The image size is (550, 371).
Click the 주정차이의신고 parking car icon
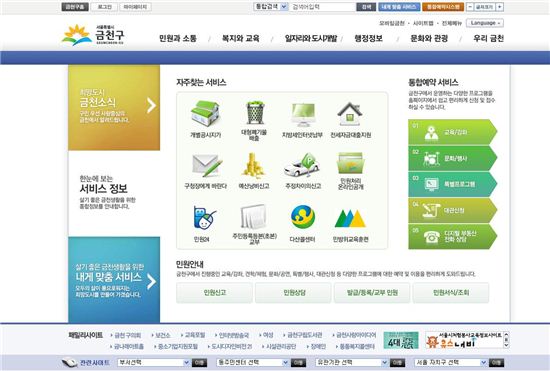[302, 165]
